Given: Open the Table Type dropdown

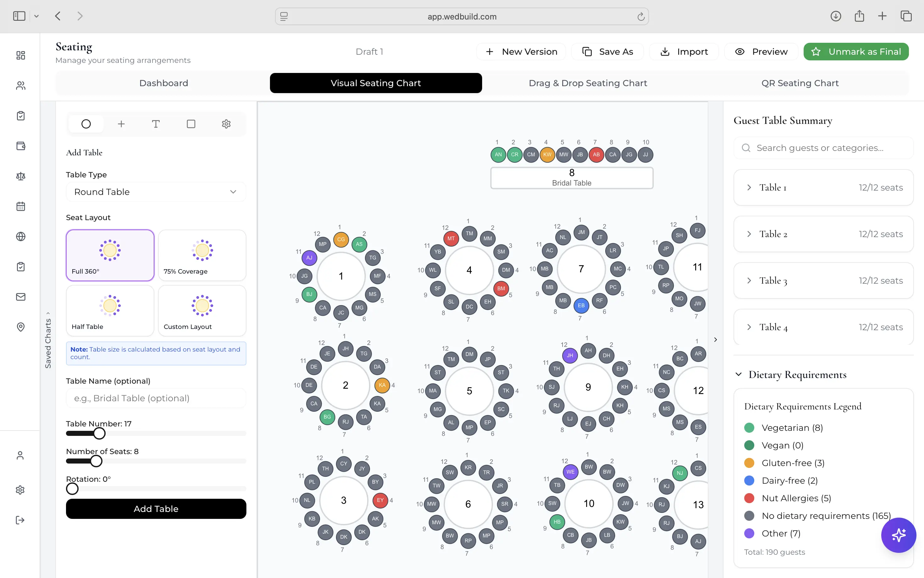Looking at the screenshot, I should coord(156,192).
